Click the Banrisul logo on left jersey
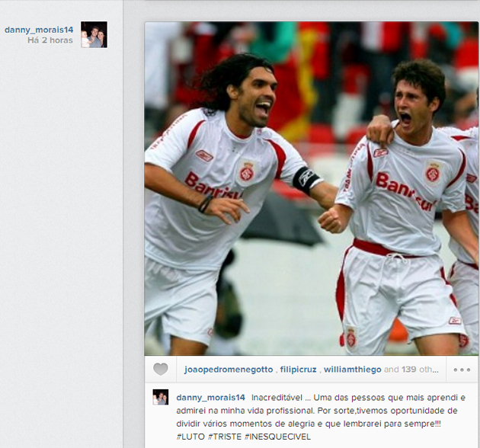480x448 pixels. (x=213, y=186)
